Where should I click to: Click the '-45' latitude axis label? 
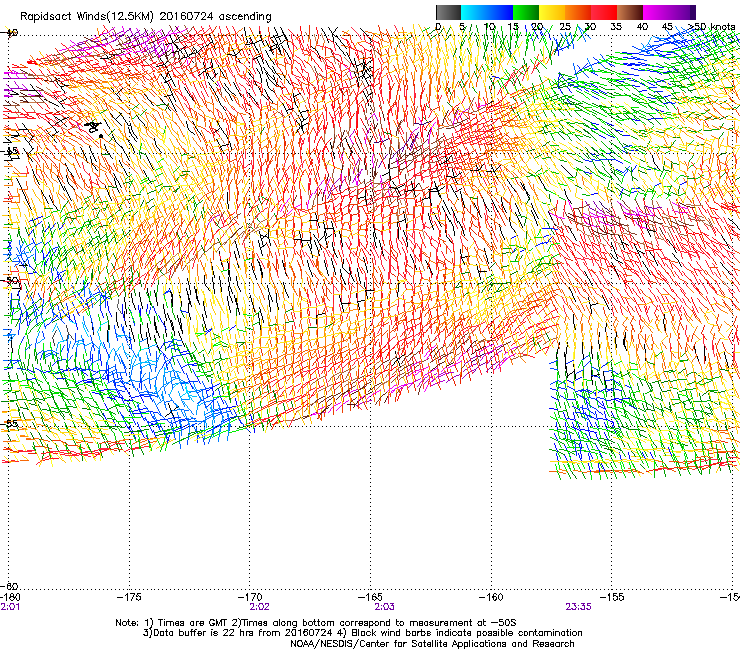[x=11, y=152]
